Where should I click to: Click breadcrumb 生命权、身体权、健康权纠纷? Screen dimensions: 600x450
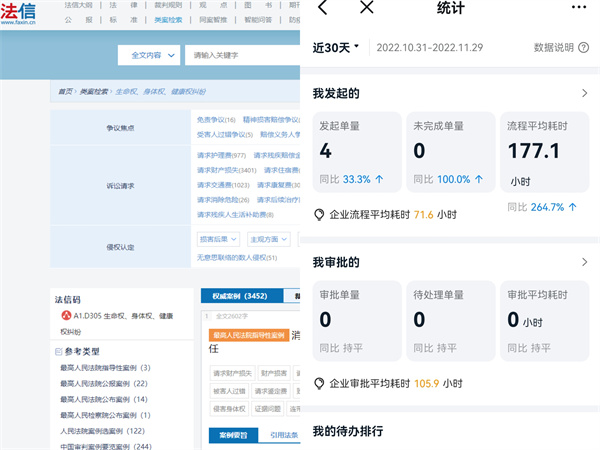tap(160, 91)
